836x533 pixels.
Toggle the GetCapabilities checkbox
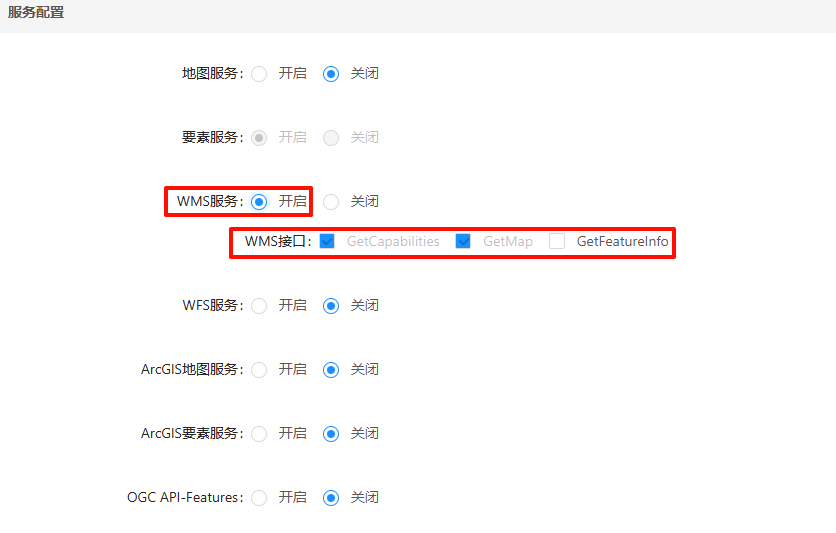pos(327,241)
